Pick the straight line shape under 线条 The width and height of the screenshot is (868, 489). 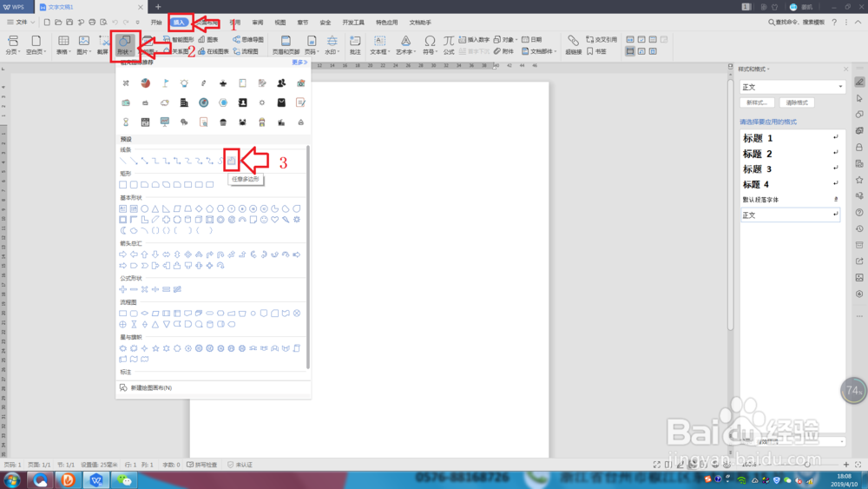pos(123,161)
